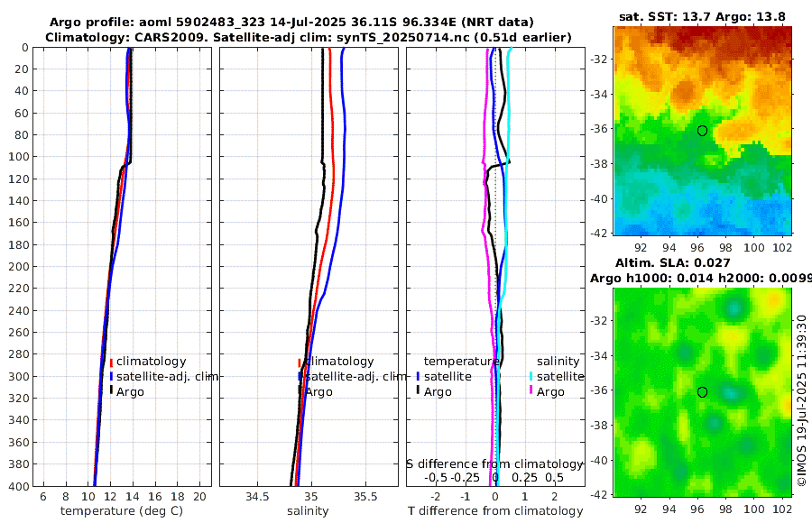Viewport: 812px width, 523px height.
Task: Click the yellow SLA high in the lower-left SLA map
Action: pyautogui.click(x=641, y=452)
